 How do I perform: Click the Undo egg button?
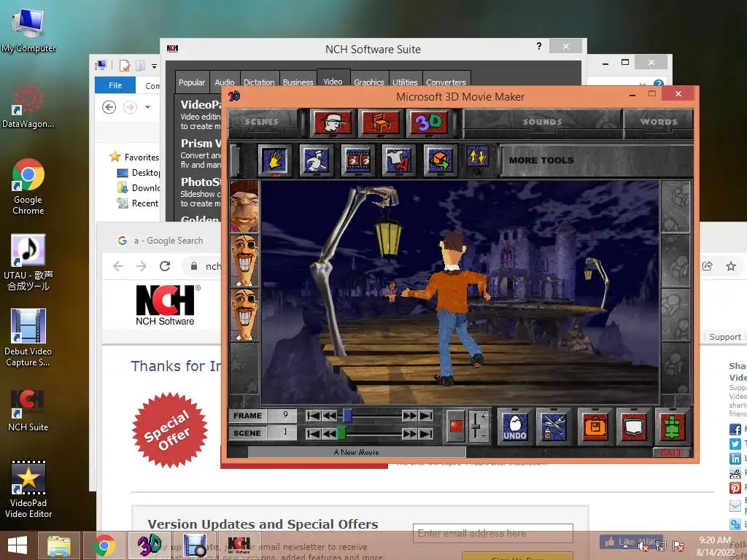tap(515, 425)
